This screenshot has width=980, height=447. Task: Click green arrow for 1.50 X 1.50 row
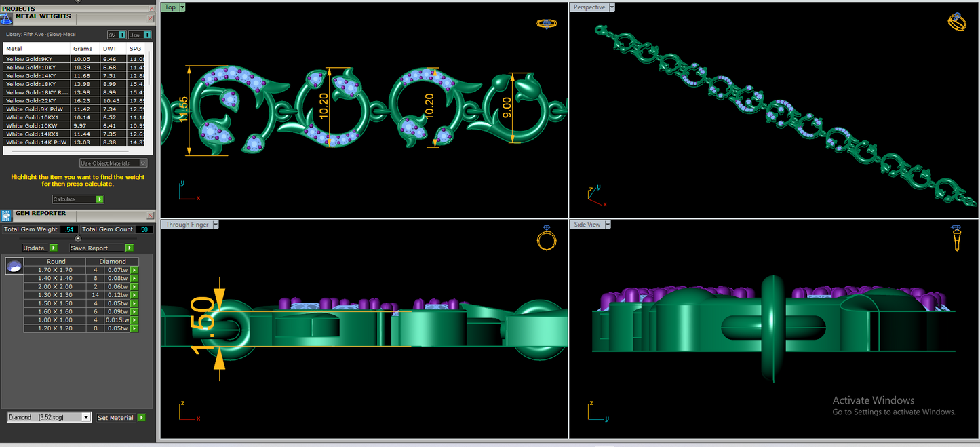[134, 303]
